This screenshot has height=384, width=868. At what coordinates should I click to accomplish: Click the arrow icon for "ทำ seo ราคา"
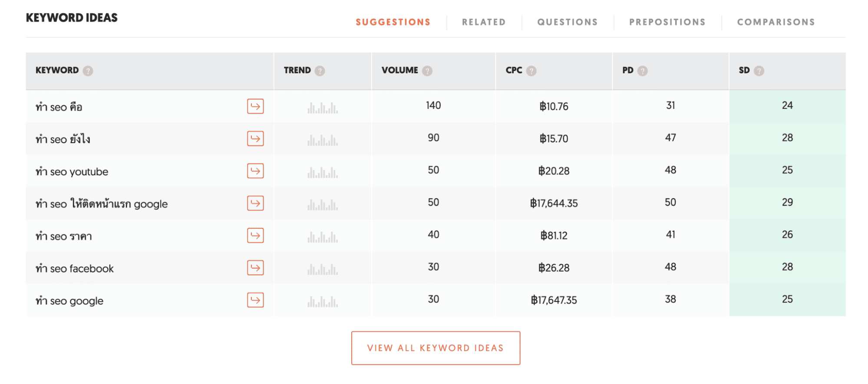(255, 236)
